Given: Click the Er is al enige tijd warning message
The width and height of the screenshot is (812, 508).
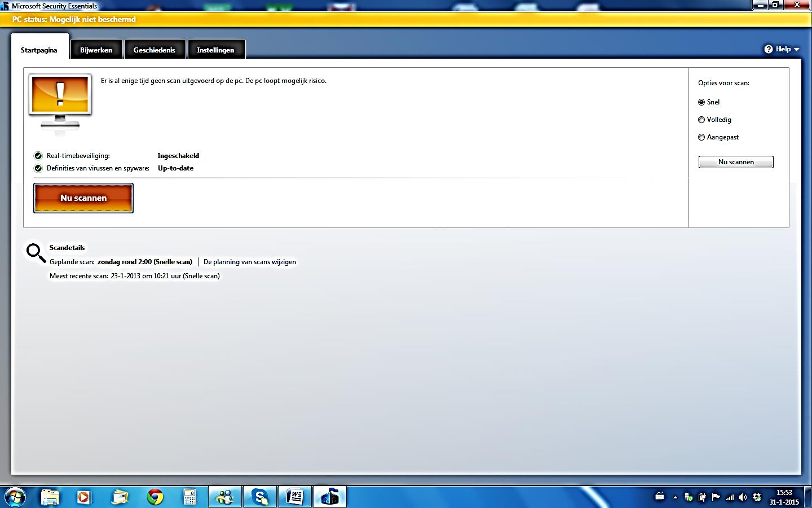Looking at the screenshot, I should click(214, 81).
